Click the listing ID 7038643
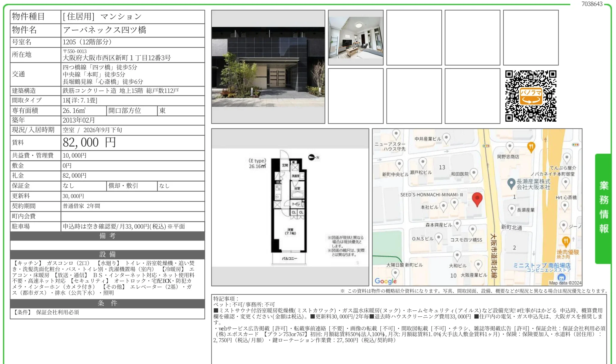This screenshot has width=616, height=364. (x=592, y=4)
